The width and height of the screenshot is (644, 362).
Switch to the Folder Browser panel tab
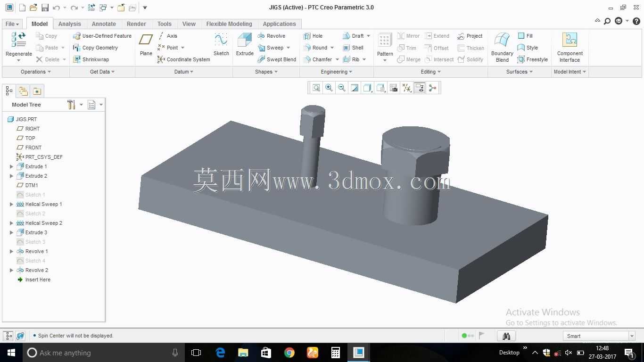point(23,91)
